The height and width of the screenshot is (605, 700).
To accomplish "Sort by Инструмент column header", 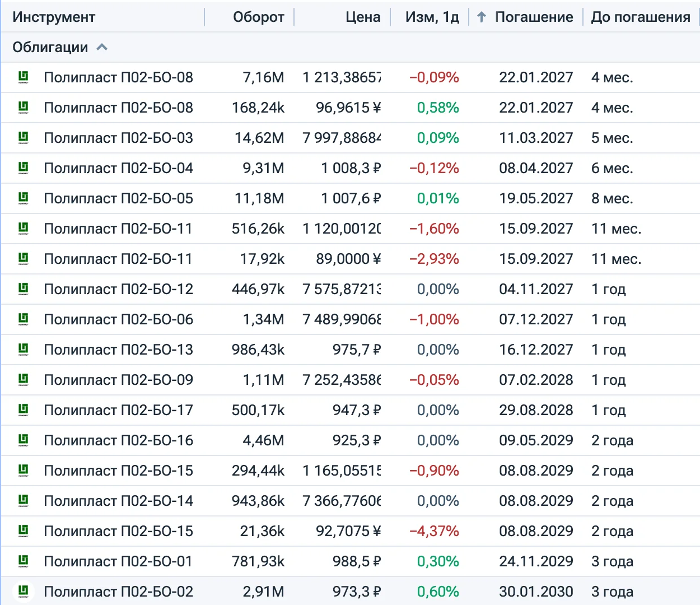I will point(54,17).
